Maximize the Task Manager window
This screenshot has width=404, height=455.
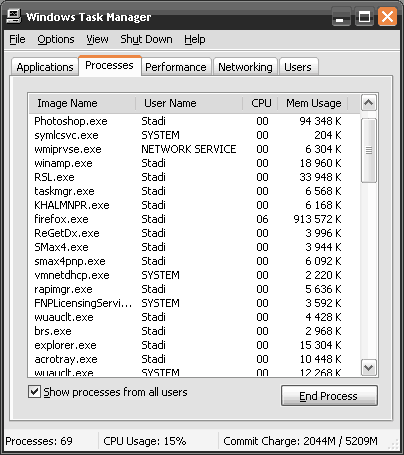point(364,16)
